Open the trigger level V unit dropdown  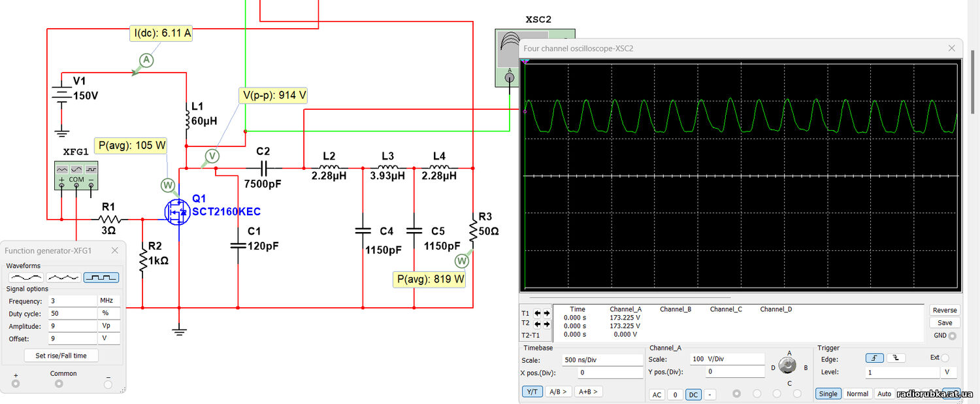point(948,372)
